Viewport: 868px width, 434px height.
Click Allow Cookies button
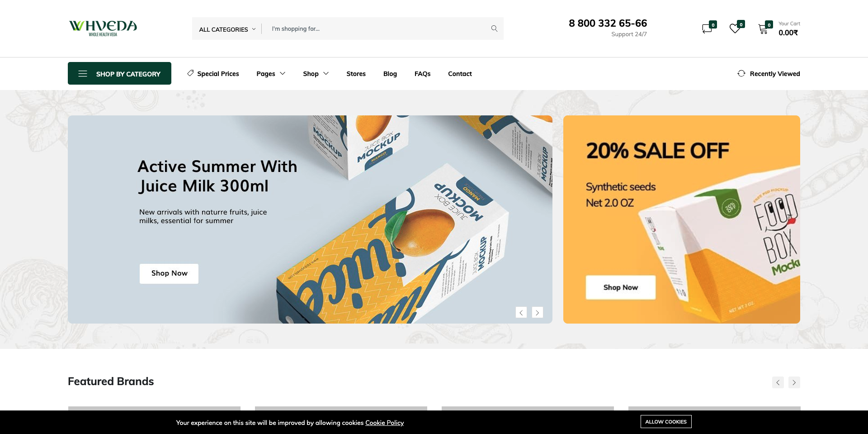[666, 421]
